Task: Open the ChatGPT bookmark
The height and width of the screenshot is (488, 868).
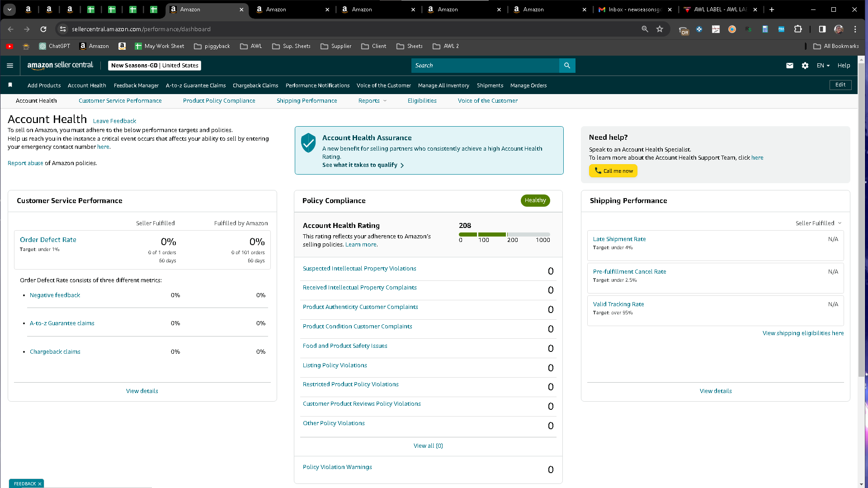Action: point(55,46)
